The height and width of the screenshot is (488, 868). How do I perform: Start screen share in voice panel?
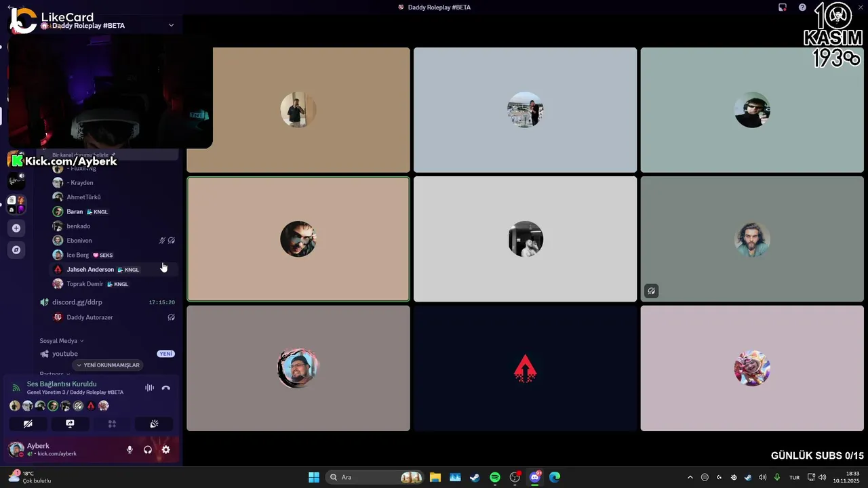(70, 424)
